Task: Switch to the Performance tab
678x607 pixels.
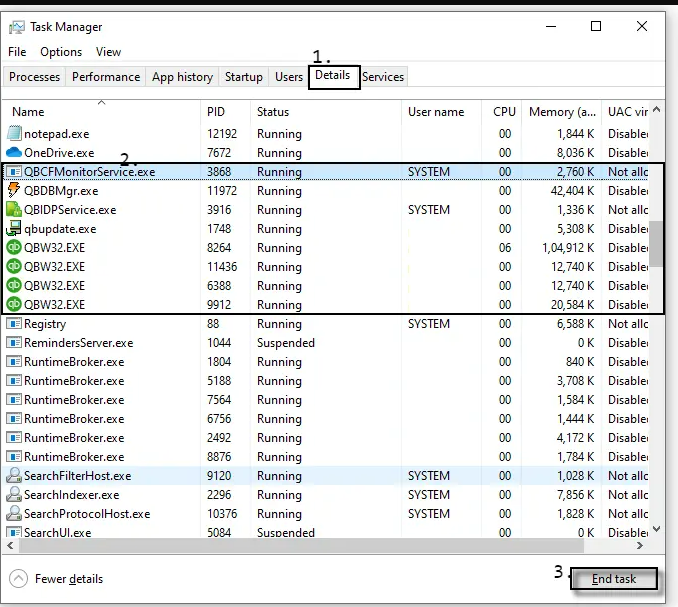Action: point(106,77)
